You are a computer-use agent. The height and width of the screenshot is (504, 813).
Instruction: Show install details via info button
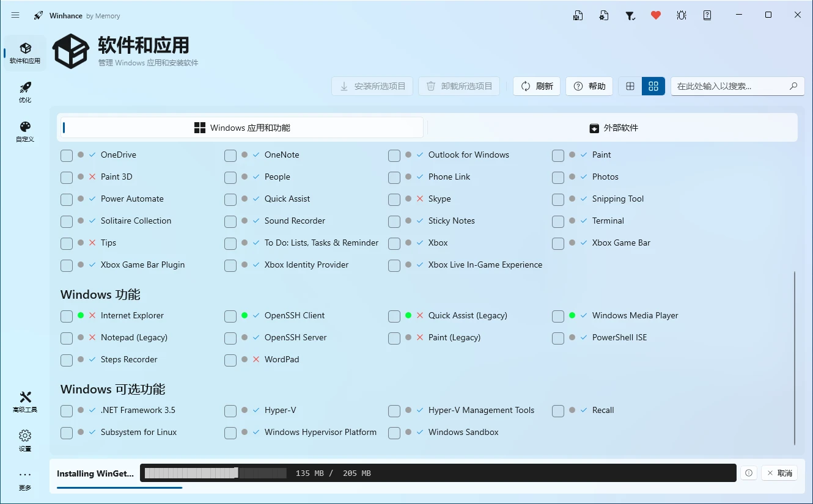[x=748, y=473]
